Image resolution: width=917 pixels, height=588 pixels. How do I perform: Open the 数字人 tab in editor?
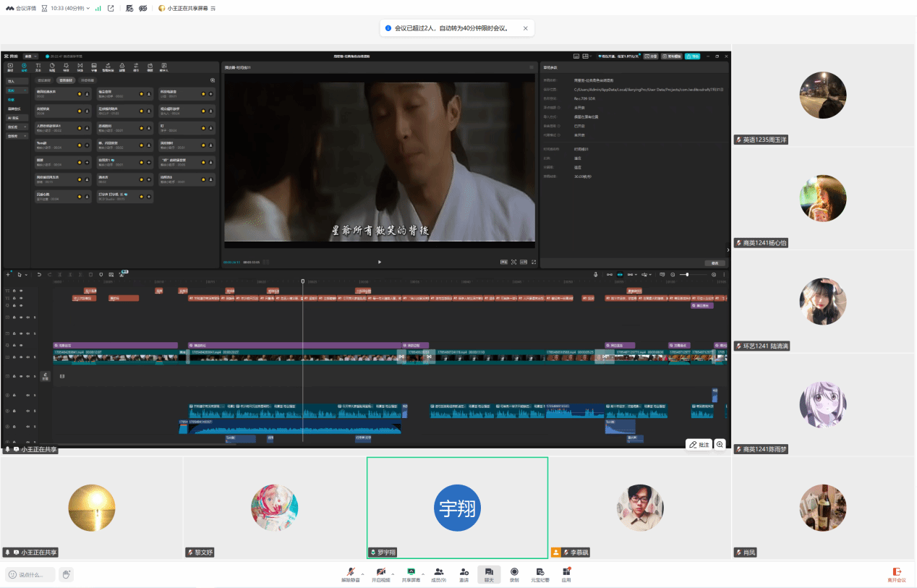click(163, 67)
